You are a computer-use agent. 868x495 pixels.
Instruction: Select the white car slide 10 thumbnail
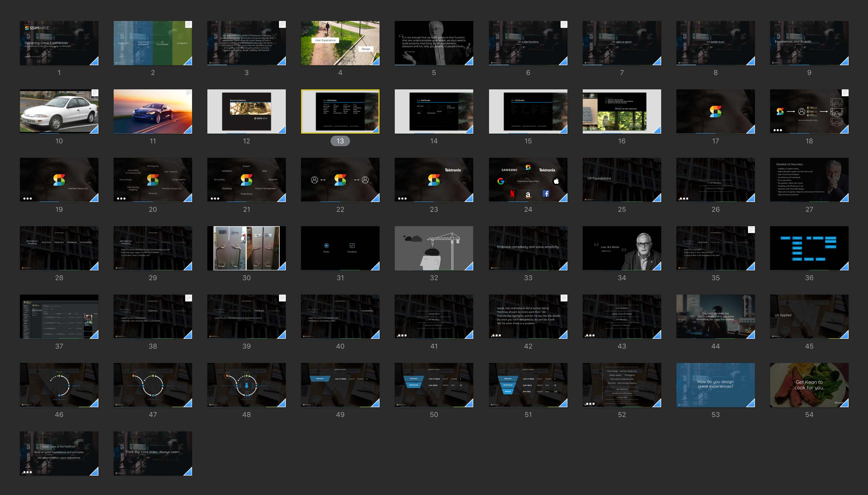(59, 111)
